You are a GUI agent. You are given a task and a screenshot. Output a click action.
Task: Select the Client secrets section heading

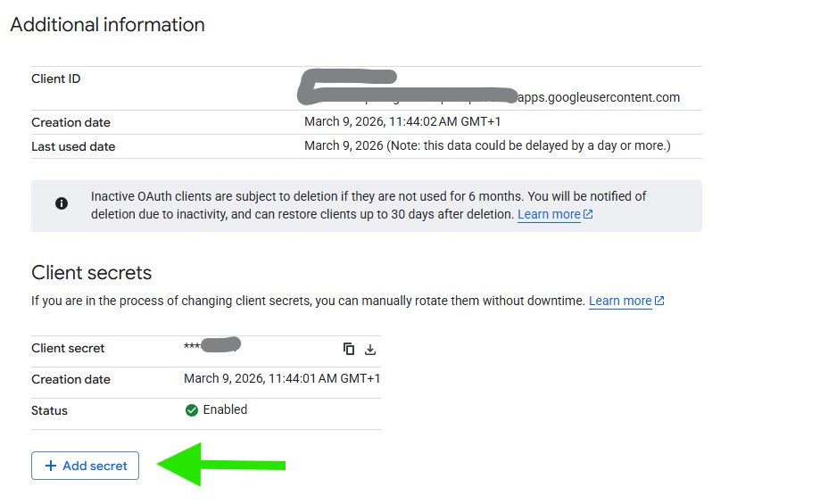pos(92,273)
